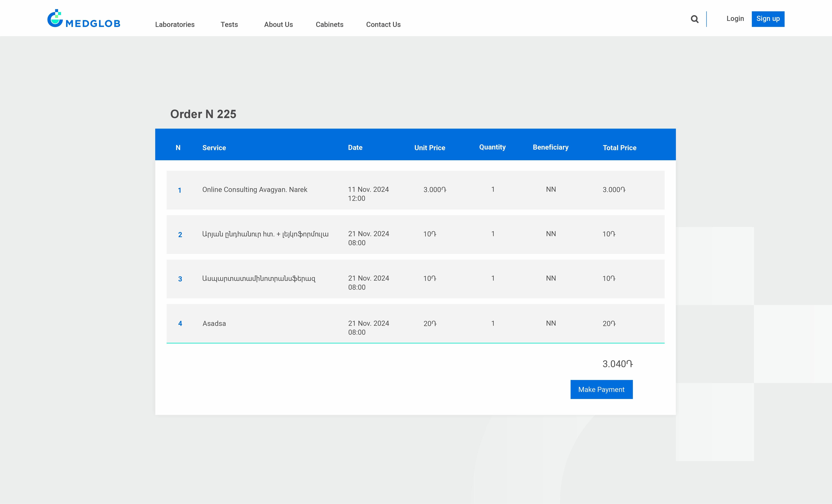Click the Total Price column header
This screenshot has width=832, height=504.
click(x=619, y=148)
